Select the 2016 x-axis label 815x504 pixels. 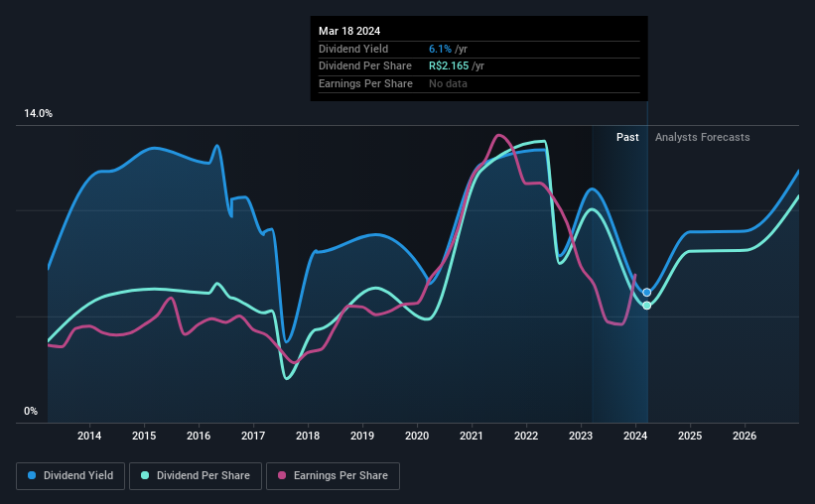pos(199,436)
